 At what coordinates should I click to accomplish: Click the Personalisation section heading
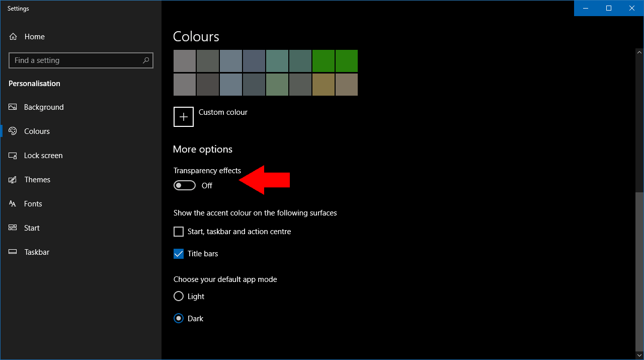click(x=34, y=84)
